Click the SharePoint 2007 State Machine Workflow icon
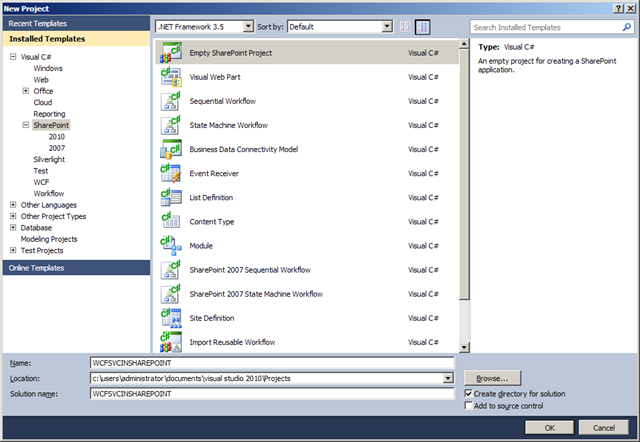 click(x=171, y=293)
